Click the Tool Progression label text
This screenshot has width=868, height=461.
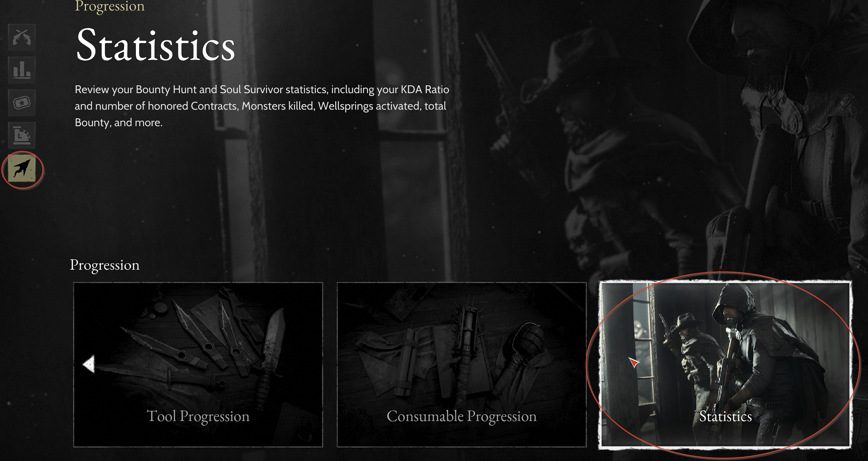pos(198,416)
